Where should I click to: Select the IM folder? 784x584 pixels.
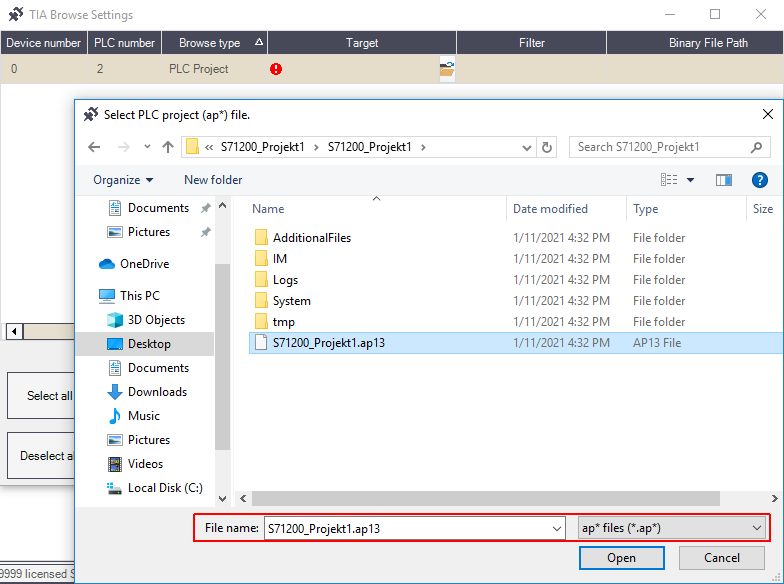click(x=270, y=258)
